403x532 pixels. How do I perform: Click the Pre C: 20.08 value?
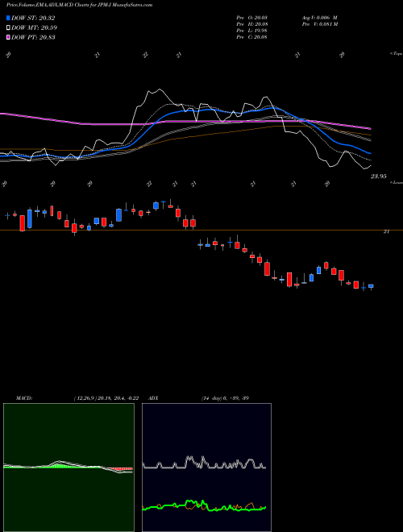(251, 37)
